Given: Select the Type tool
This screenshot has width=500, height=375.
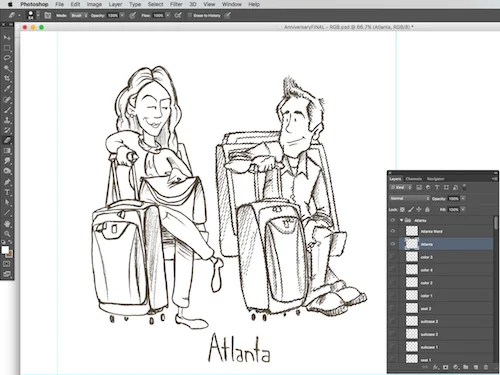Looking at the screenshot, I should pos(7,192).
